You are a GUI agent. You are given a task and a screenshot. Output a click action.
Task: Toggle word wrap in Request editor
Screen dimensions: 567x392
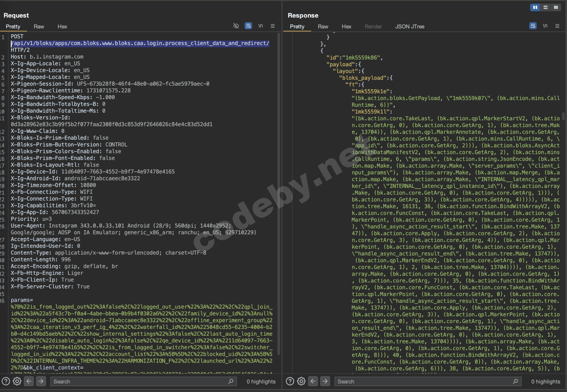coord(248,26)
